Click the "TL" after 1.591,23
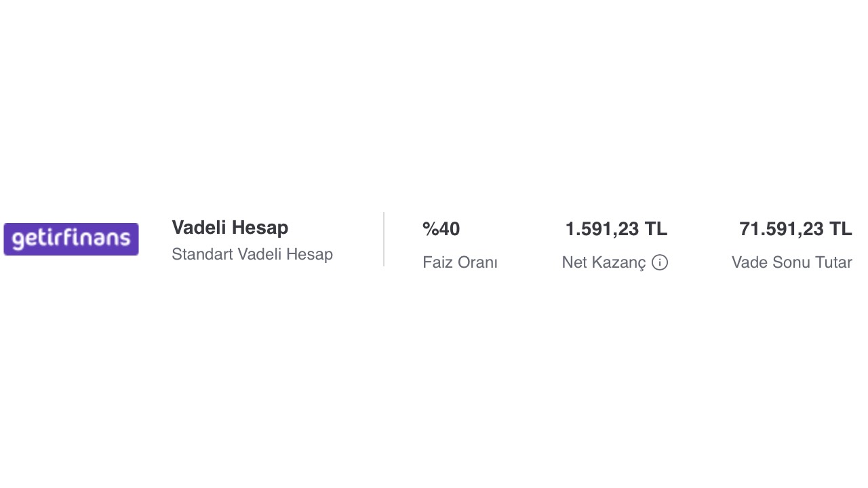The height and width of the screenshot is (488, 868). click(x=656, y=229)
